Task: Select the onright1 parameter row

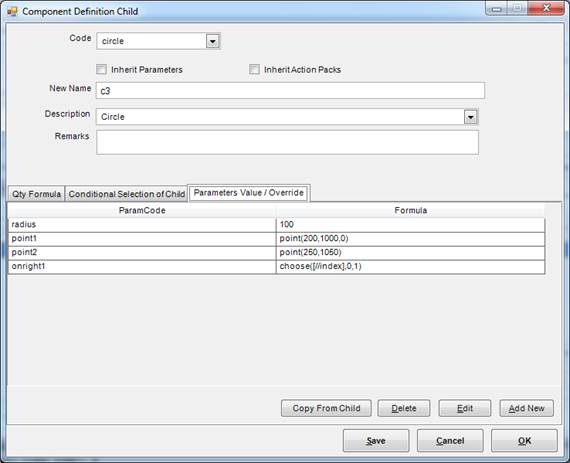Action: pos(276,266)
